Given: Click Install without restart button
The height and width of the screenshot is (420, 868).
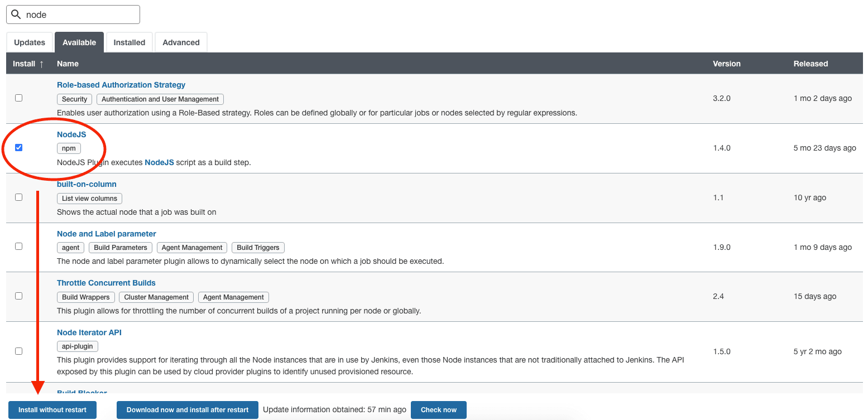Looking at the screenshot, I should [52, 410].
